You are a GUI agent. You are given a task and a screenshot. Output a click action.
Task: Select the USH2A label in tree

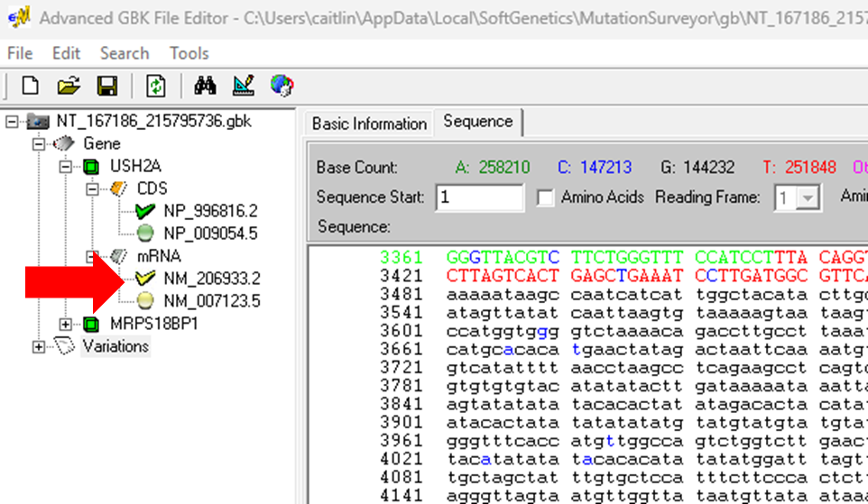pos(135,166)
